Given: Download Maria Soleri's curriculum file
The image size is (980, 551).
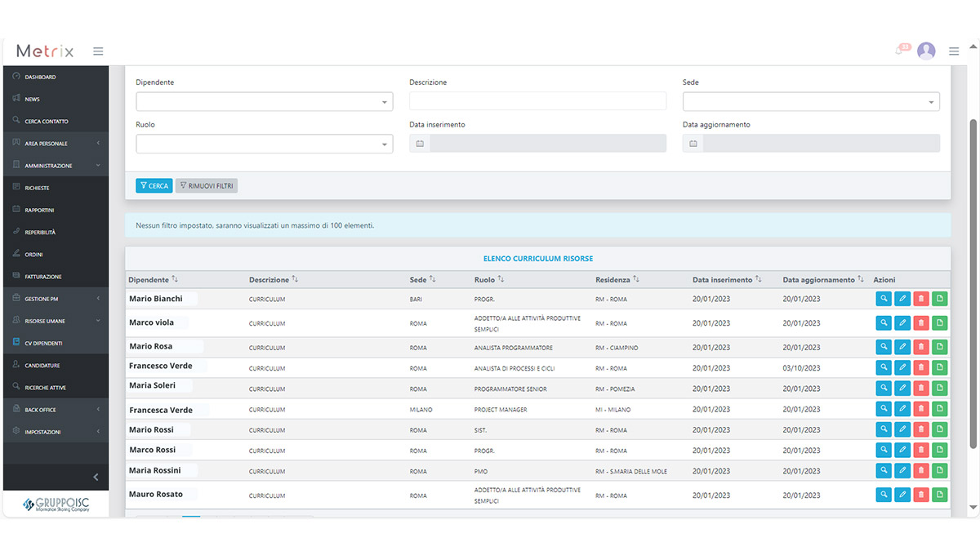Looking at the screenshot, I should coord(940,389).
